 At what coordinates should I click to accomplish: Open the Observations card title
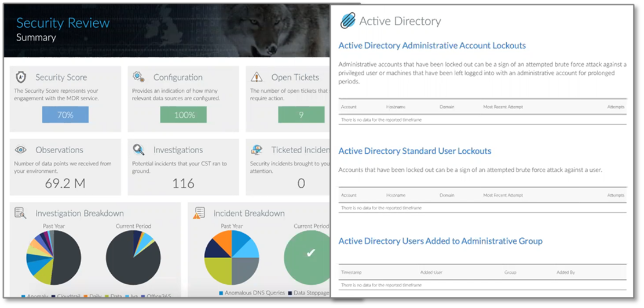coord(59,150)
